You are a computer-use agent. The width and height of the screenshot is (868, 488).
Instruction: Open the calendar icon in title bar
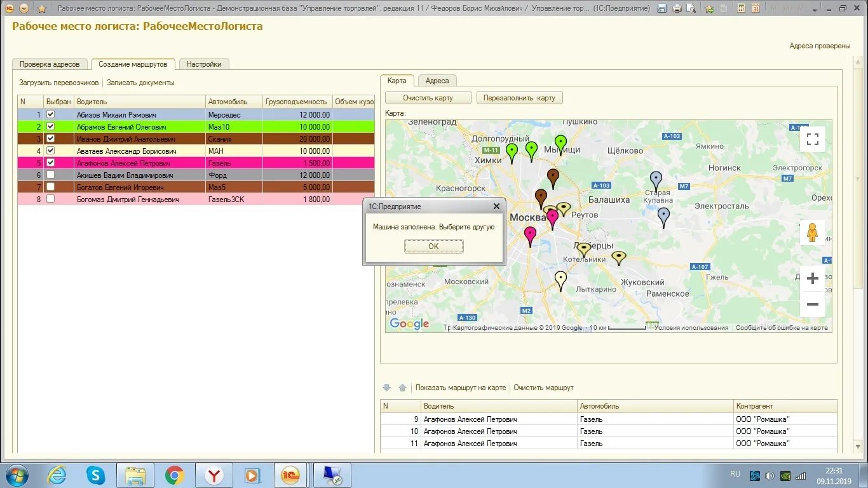[x=756, y=8]
